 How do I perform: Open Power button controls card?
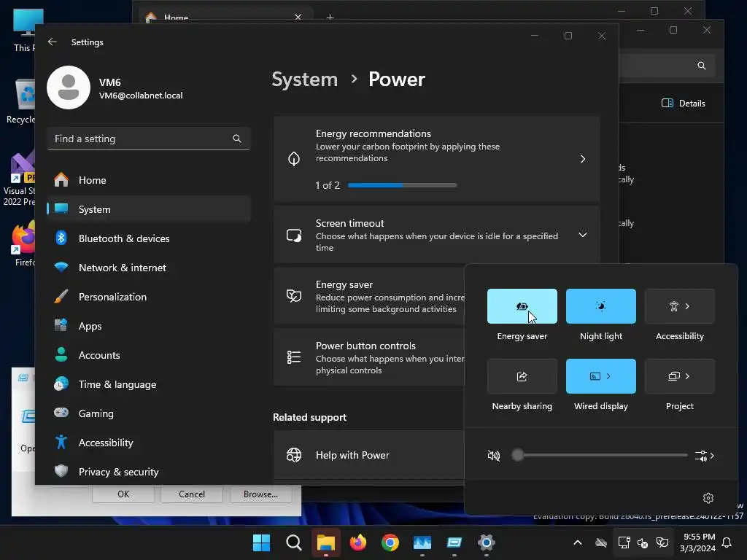369,357
